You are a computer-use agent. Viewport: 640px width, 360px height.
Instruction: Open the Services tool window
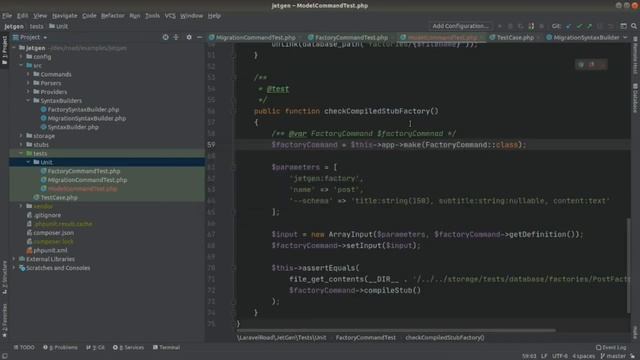click(129, 348)
